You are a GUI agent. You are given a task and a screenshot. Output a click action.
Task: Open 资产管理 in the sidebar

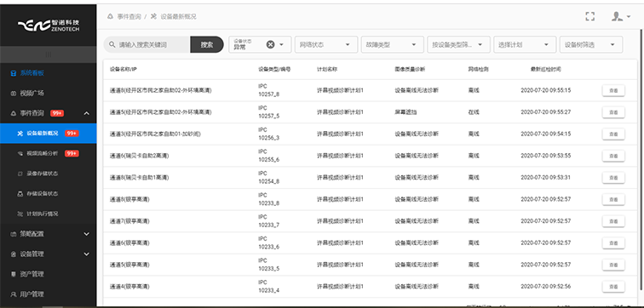[x=49, y=274]
